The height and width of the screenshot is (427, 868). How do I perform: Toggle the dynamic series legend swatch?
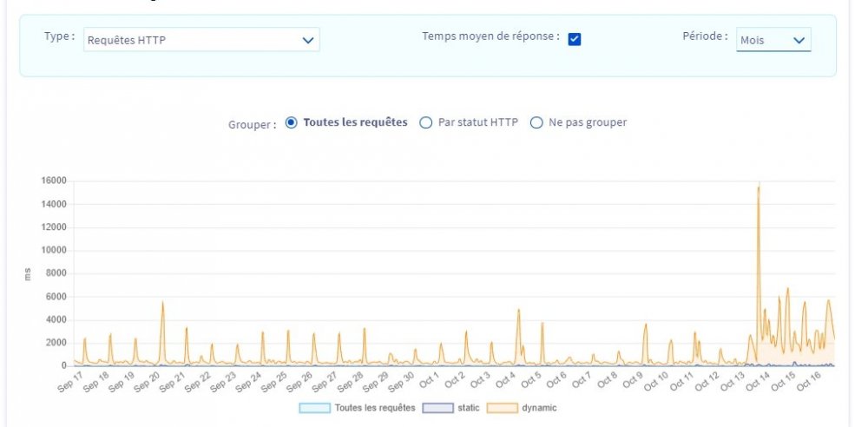pos(503,408)
